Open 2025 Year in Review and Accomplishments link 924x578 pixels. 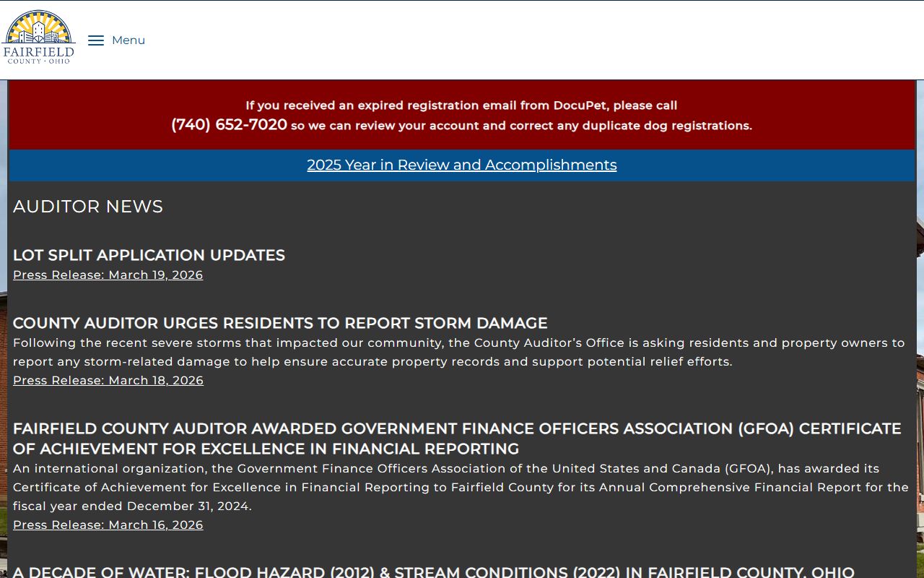click(462, 165)
